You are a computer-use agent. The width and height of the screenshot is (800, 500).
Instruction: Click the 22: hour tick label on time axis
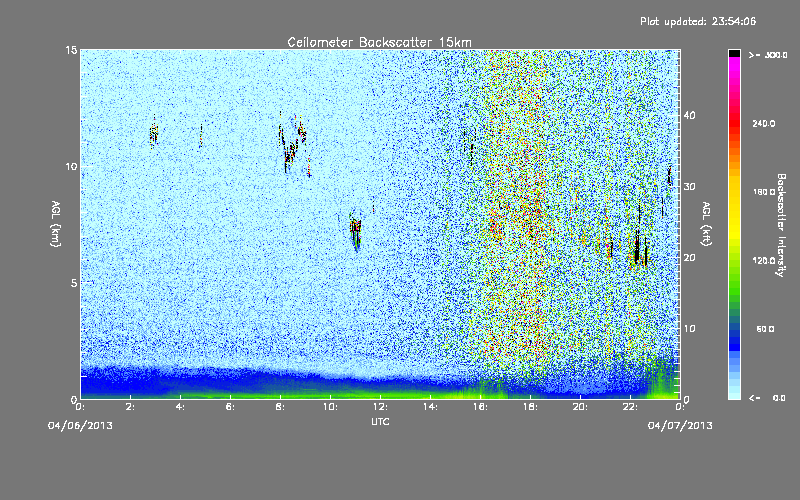point(630,407)
